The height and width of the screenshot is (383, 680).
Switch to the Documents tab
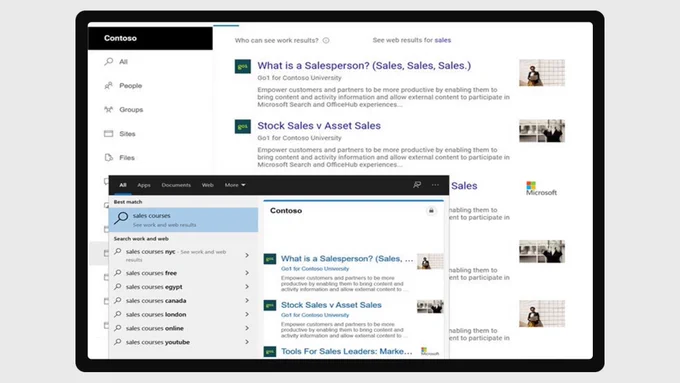176,185
